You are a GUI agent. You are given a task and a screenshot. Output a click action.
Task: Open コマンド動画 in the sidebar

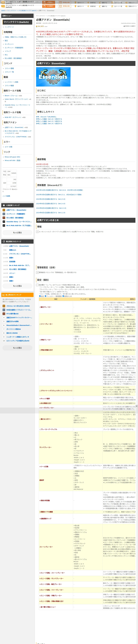click(x=9, y=86)
